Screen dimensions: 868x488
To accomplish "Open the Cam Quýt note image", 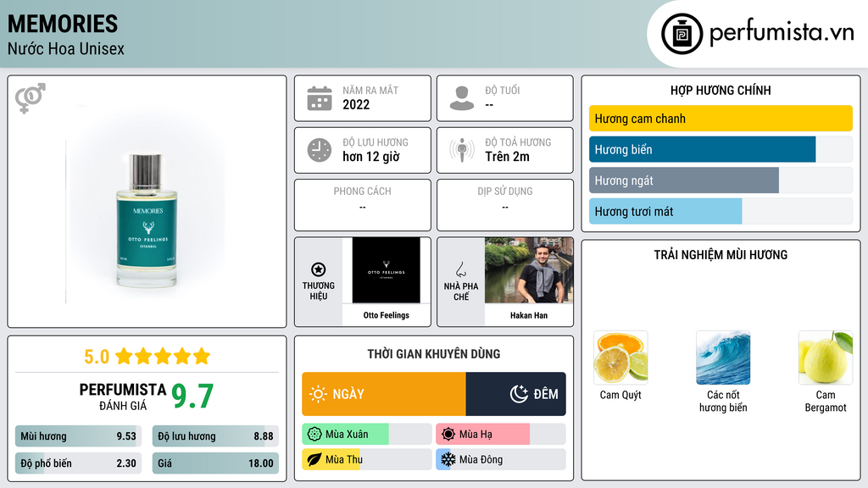I will [x=620, y=358].
